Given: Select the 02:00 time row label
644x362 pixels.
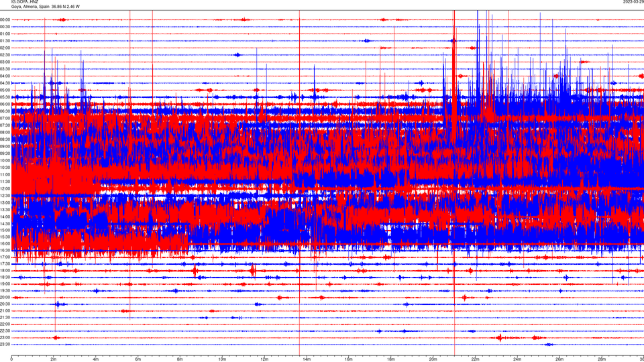Looking at the screenshot, I should (5, 48).
